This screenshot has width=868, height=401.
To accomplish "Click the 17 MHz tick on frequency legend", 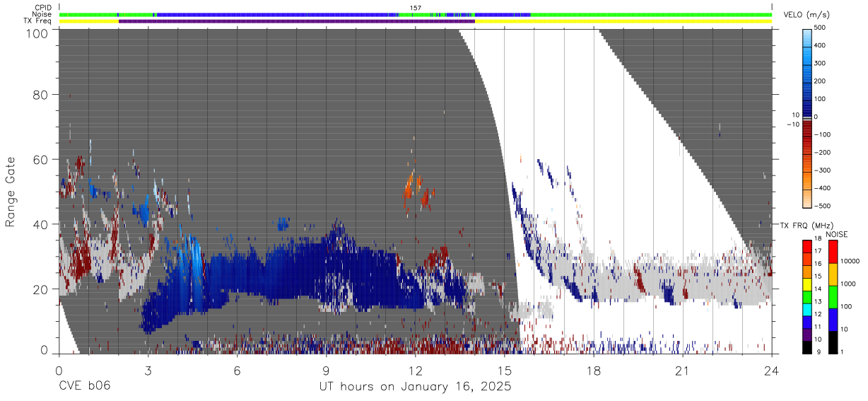I will [x=818, y=251].
